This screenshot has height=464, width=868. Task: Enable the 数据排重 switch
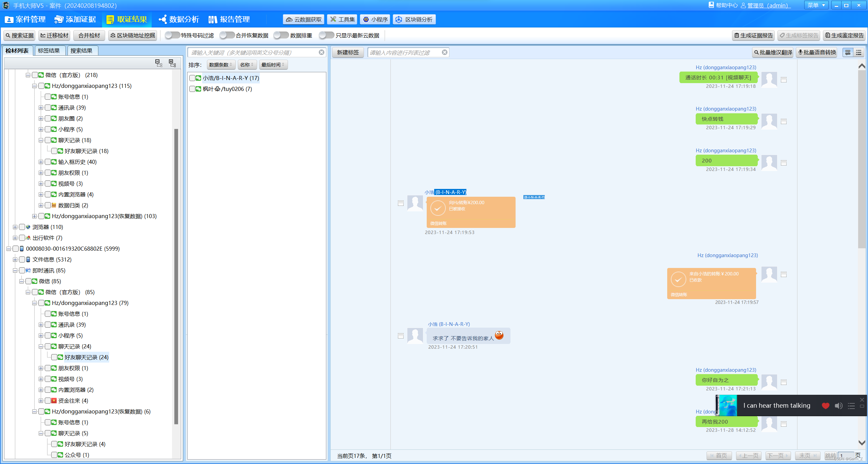click(281, 35)
